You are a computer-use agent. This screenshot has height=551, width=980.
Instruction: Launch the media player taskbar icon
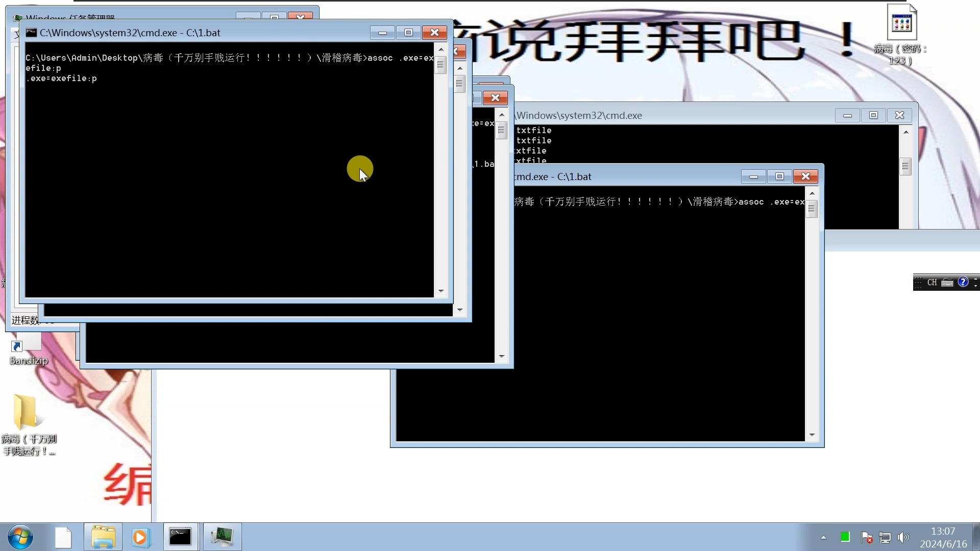(x=141, y=537)
